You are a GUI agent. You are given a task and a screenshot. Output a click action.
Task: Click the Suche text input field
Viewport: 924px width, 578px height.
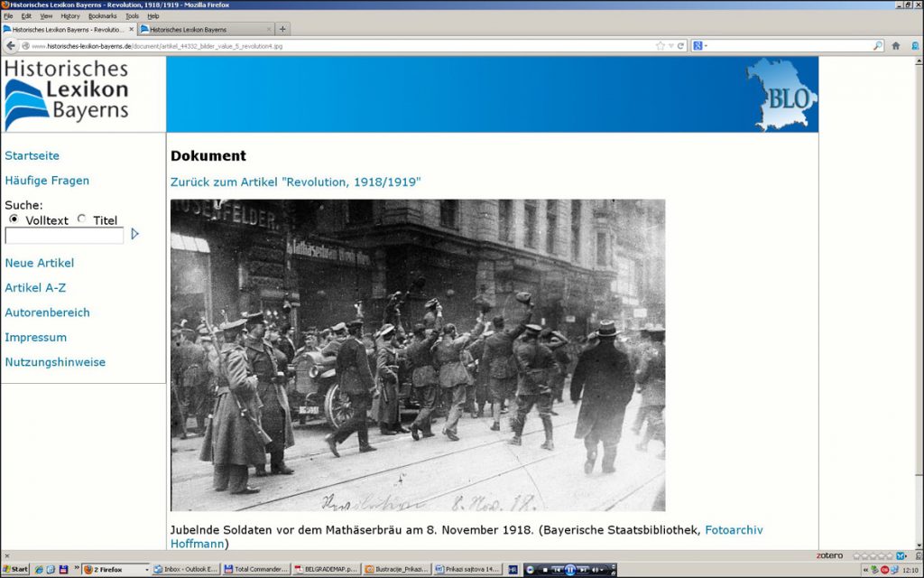coord(64,236)
